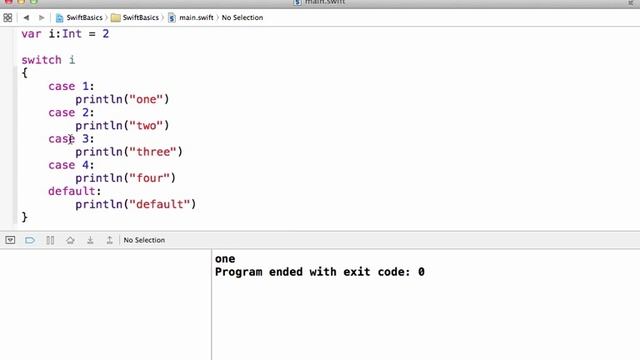Click the 'var' keyword on first line
The height and width of the screenshot is (360, 640).
pyautogui.click(x=31, y=34)
